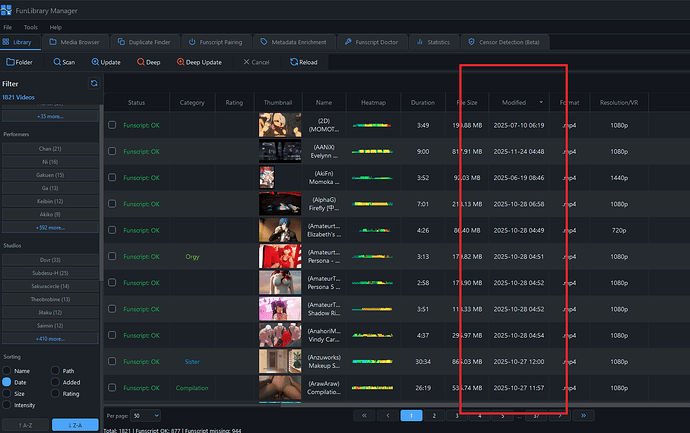The image size is (690, 433).
Task: Click the heatmap of the (Anzuworks) row
Action: coord(372,361)
